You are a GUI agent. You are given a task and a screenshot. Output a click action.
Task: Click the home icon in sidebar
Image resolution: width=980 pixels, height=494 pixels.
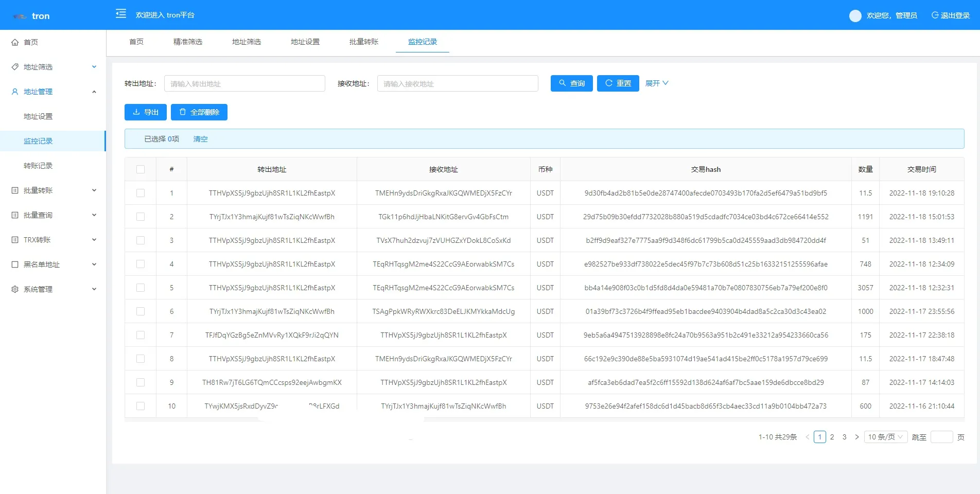click(x=15, y=42)
